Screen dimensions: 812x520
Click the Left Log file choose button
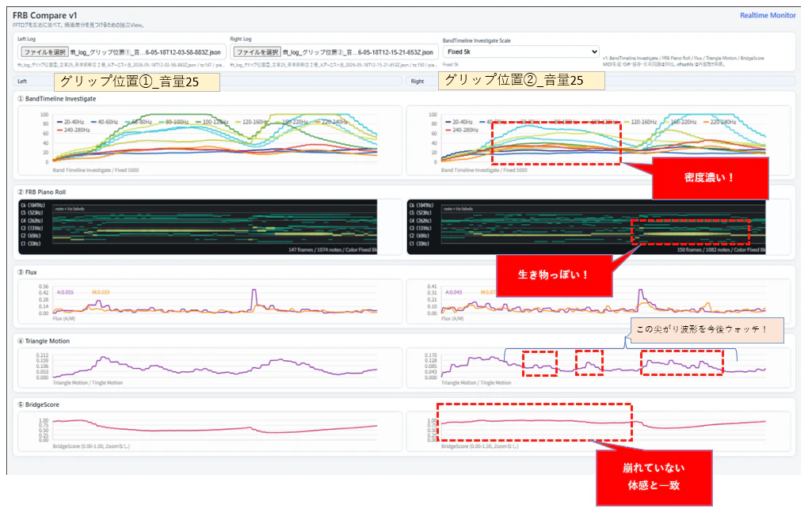point(44,52)
